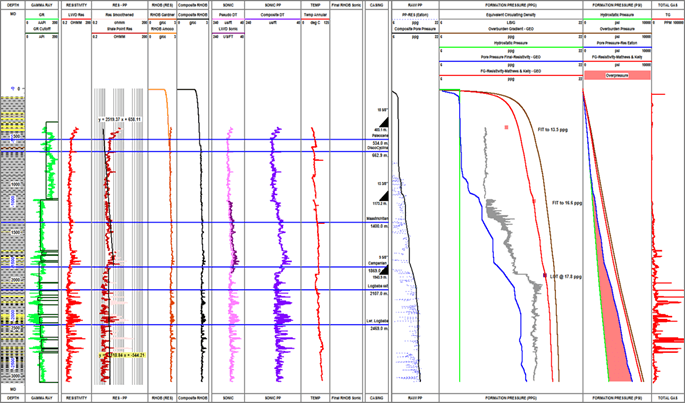This screenshot has height=403, width=685.
Task: Click the FORMATION PRESSURE (PPG) header at top
Action: pyautogui.click(x=511, y=5)
